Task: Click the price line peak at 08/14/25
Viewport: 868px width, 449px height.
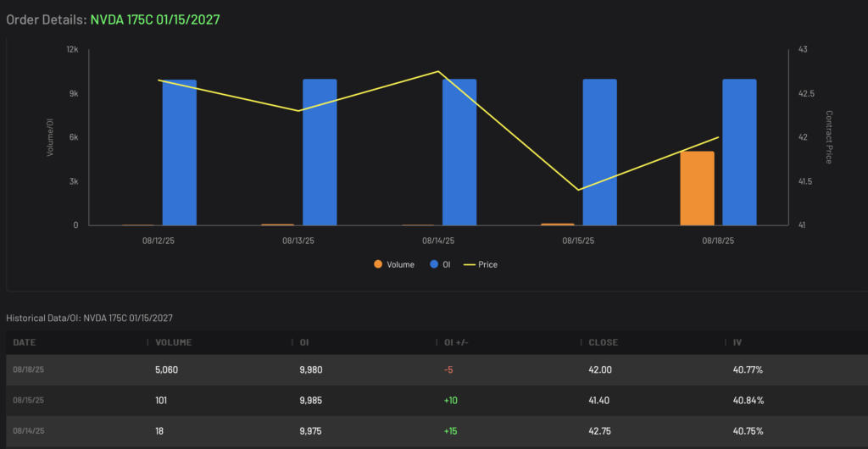Action: click(x=438, y=71)
